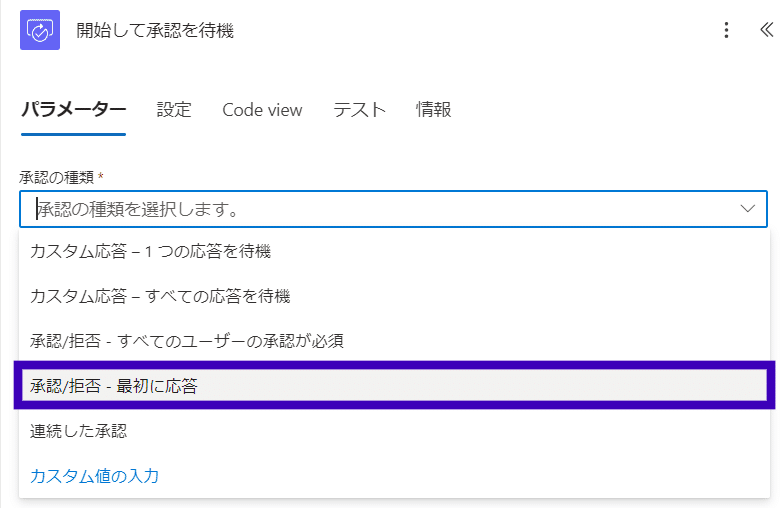
Task: Click the カスタム値の入力 link
Action: (95, 476)
